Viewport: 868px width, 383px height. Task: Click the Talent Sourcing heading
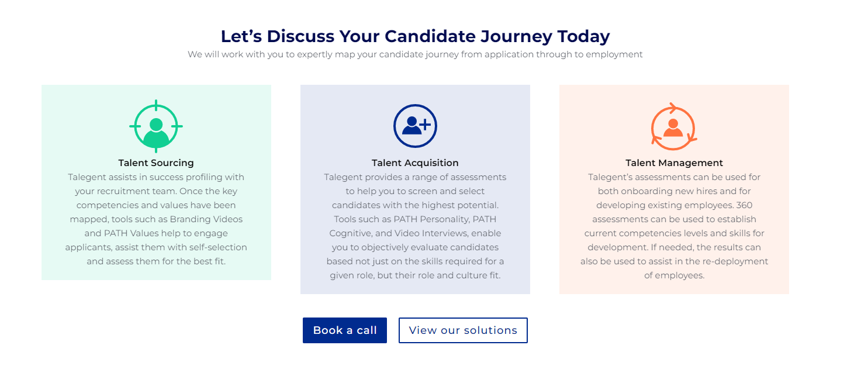155,163
